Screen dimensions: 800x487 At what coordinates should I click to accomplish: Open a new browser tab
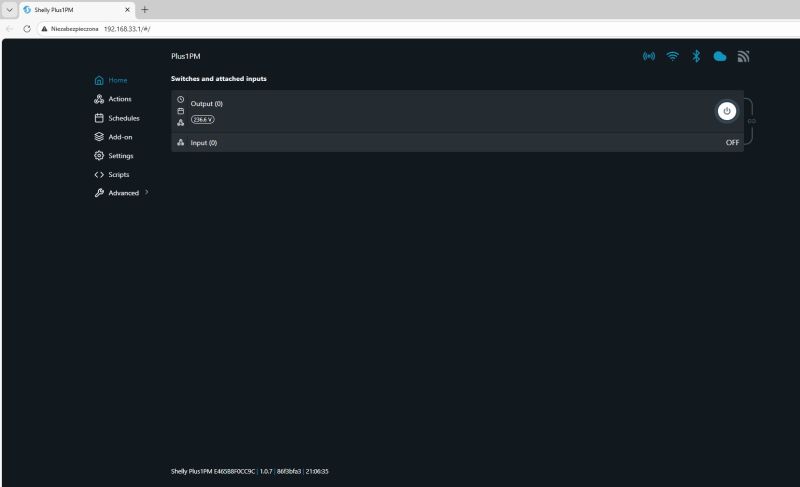[x=144, y=10]
